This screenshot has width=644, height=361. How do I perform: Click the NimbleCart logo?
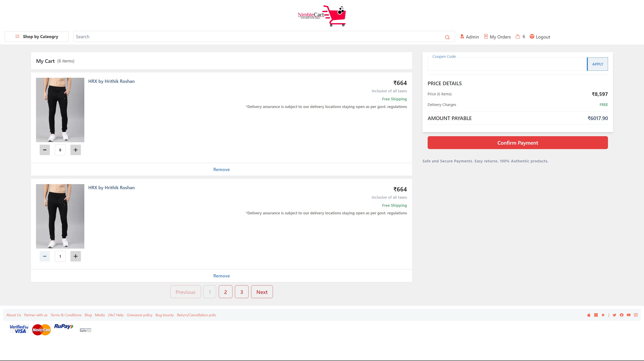tap(321, 16)
